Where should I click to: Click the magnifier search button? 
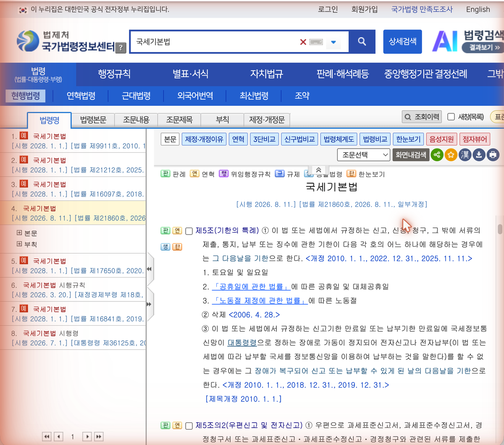pyautogui.click(x=362, y=42)
